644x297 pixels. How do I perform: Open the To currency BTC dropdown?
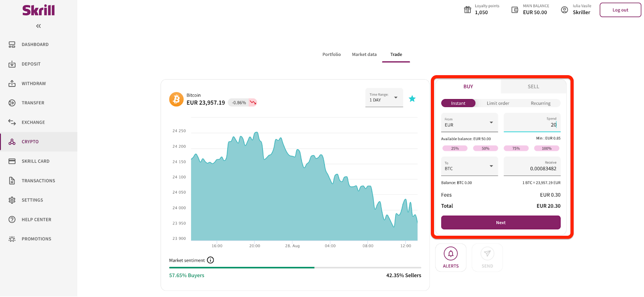469,166
